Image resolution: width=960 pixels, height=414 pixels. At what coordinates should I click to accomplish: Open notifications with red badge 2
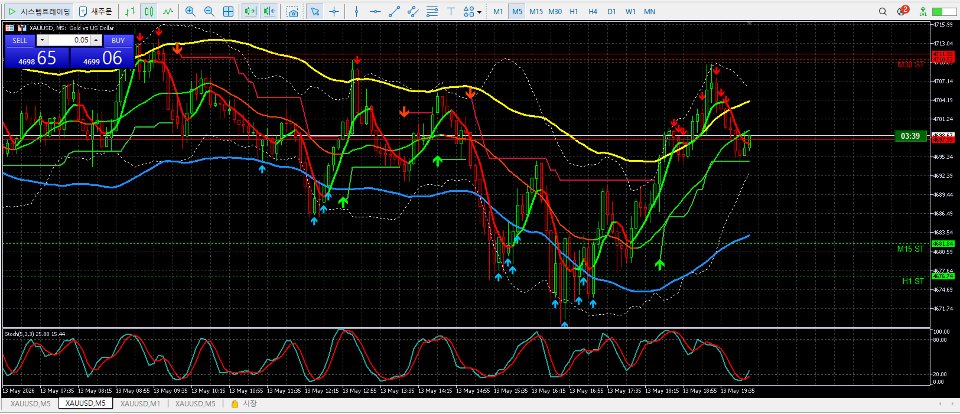pos(902,11)
